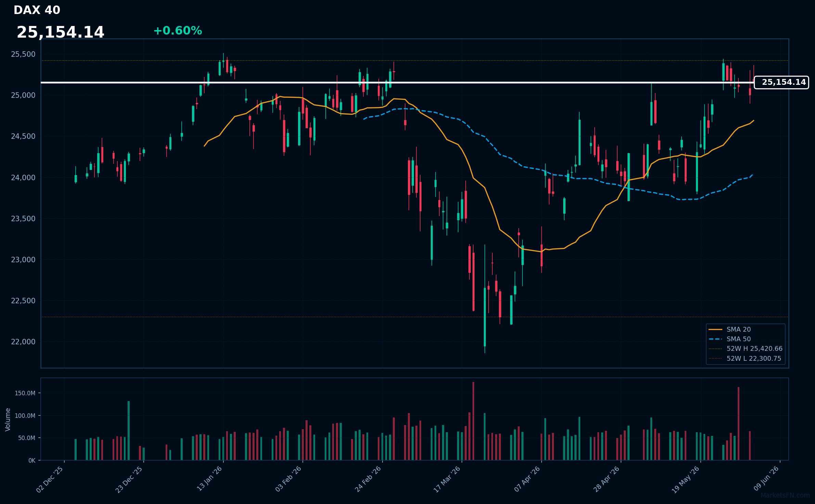
Task: Click the 17 Mar '26 date label
Action: click(x=447, y=479)
